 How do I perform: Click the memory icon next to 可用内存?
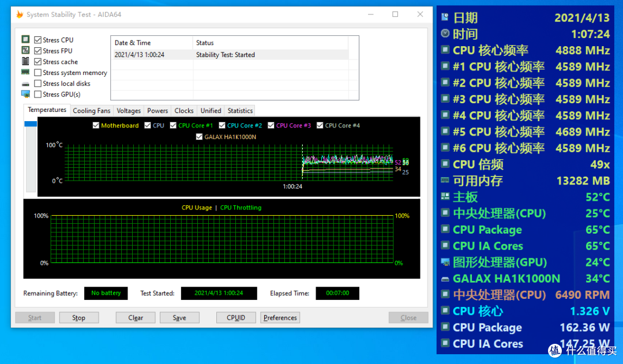point(445,180)
